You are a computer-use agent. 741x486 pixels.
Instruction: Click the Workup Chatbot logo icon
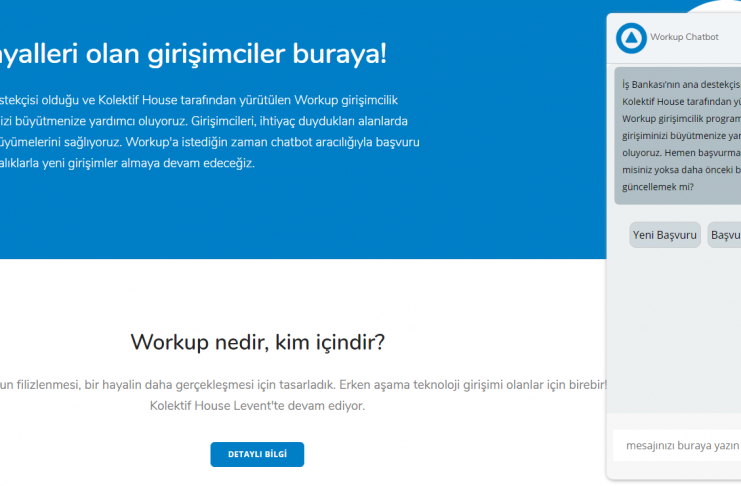631,38
